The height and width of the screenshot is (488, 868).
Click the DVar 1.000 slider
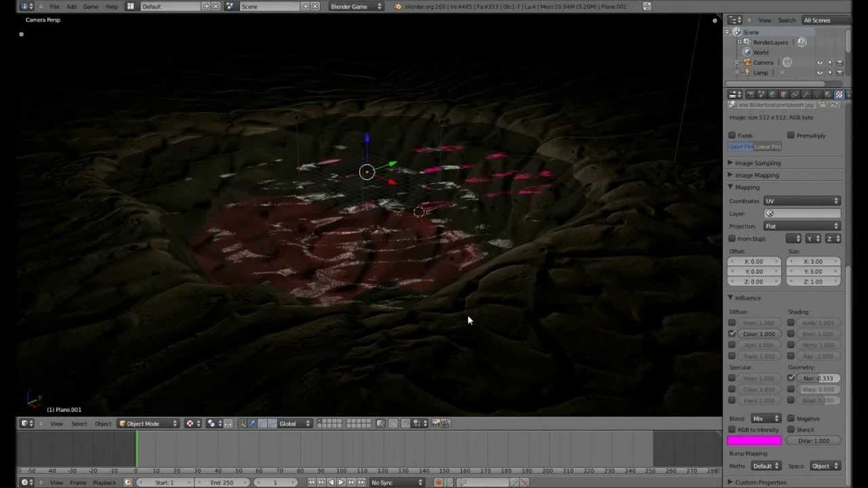tap(814, 441)
